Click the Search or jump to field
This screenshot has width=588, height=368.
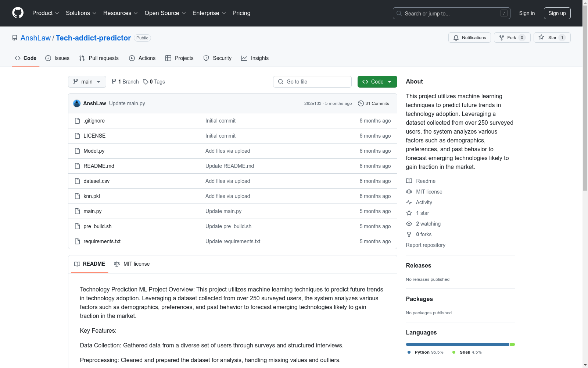pos(452,13)
